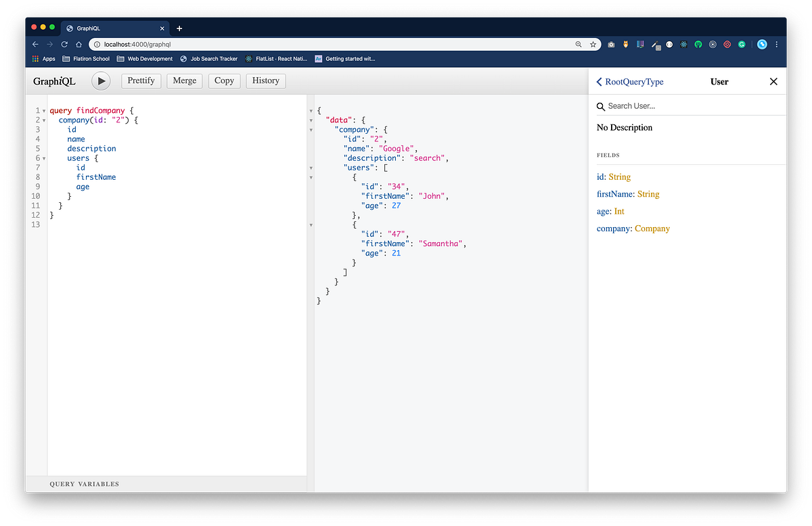
Task: Expand the Query Variables pane
Action: (x=84, y=484)
